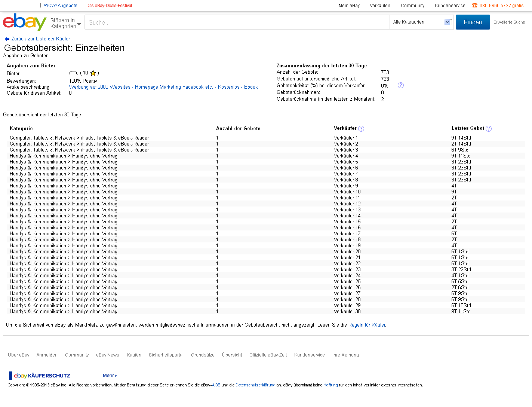Open Übersicht footer link

[232, 355]
